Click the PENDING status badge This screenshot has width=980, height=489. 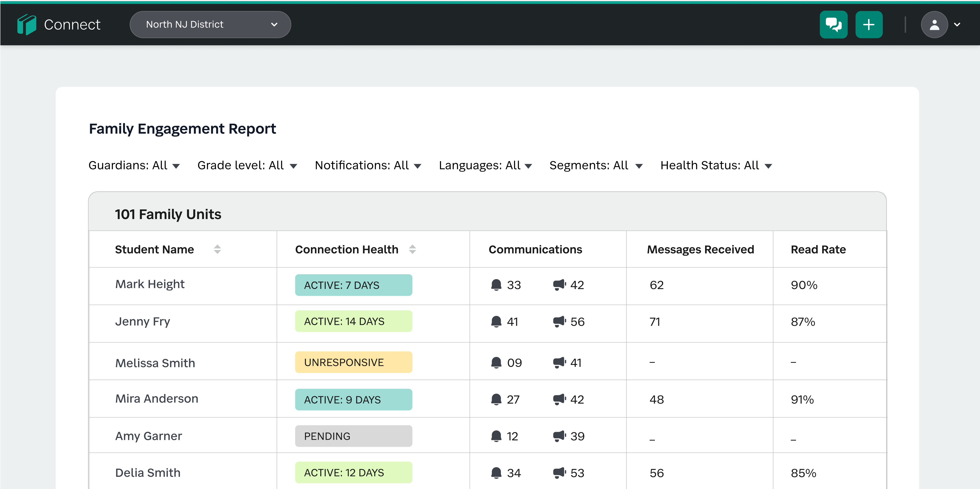click(353, 436)
